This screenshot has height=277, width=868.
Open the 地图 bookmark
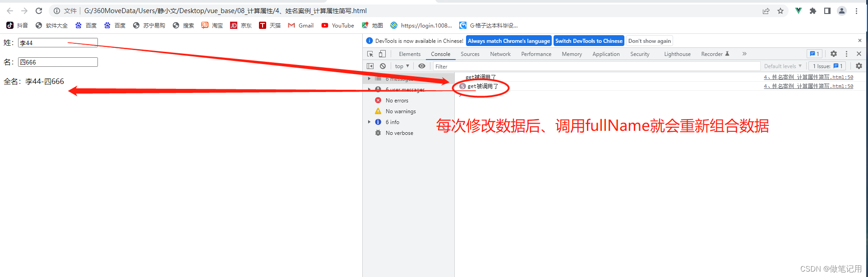[x=373, y=25]
